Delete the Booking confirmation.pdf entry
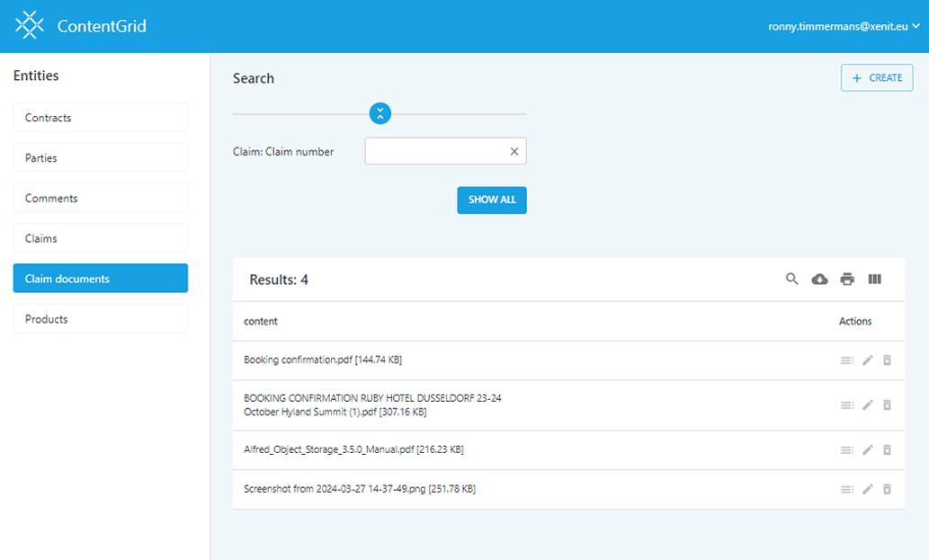Screen dimensions: 929x560 887,360
